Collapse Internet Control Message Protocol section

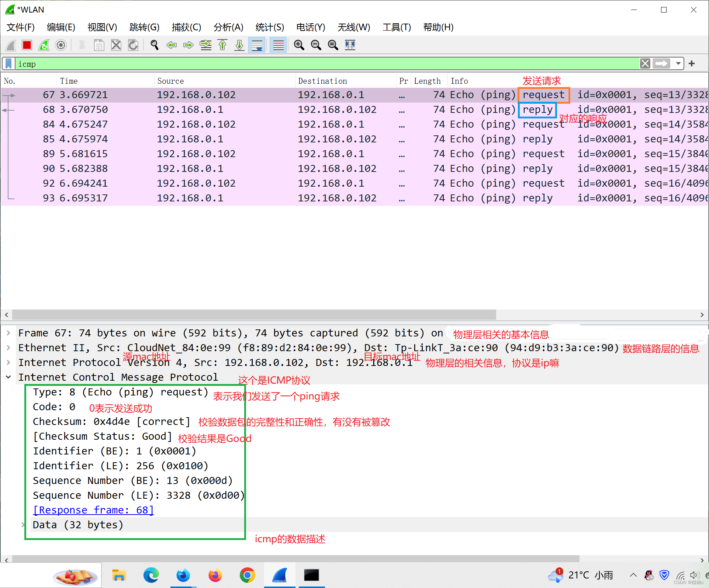pos(8,377)
